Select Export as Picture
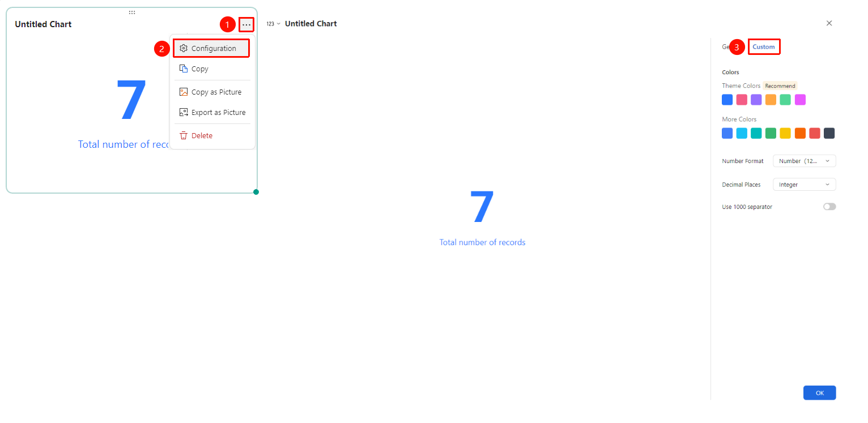This screenshot has width=868, height=423. click(x=211, y=112)
